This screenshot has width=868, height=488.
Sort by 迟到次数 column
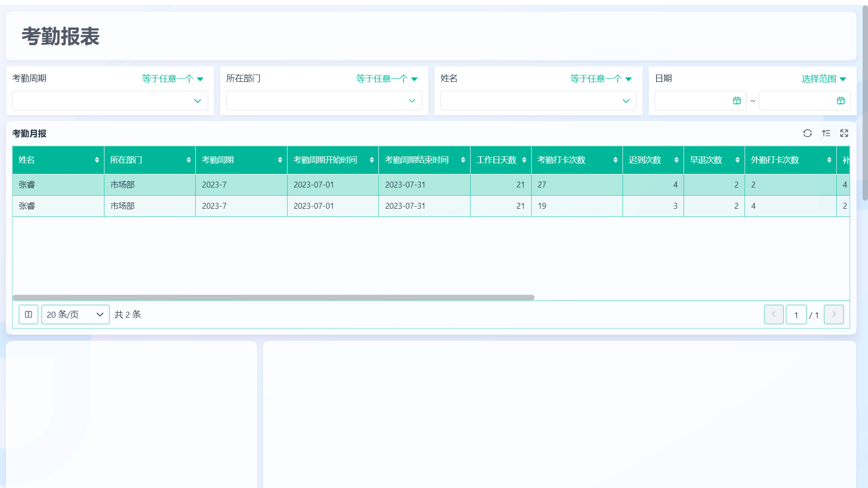point(676,160)
